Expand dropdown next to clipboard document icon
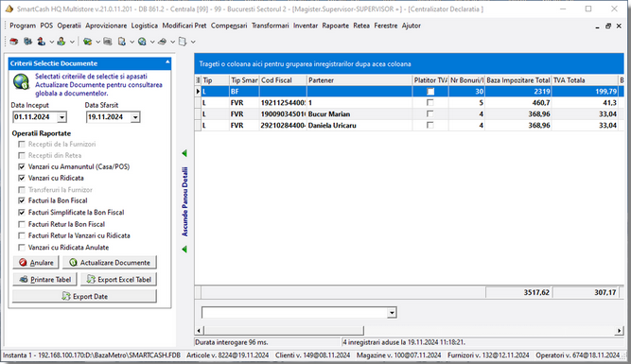The width and height of the screenshot is (631, 364). [x=131, y=42]
